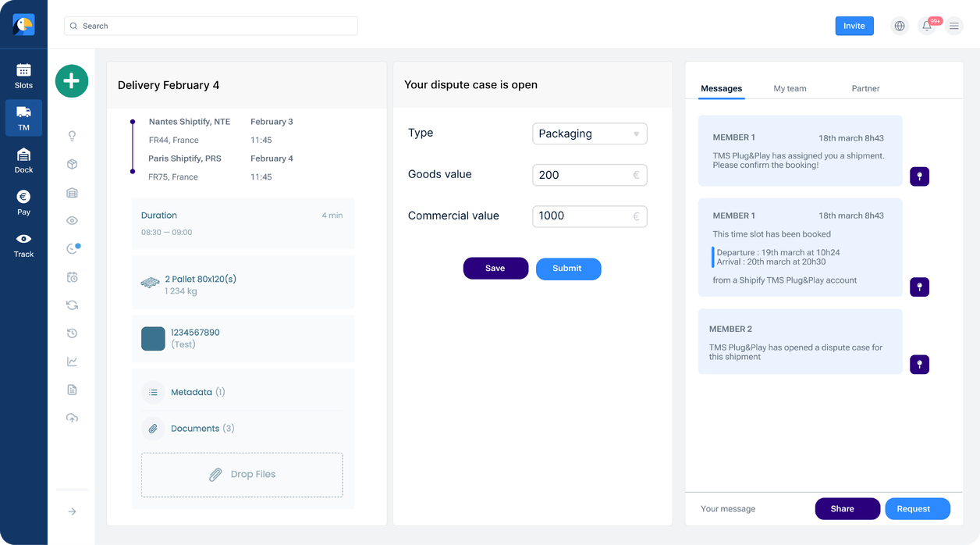Open the Dock warehouse section
980x545 pixels.
pyautogui.click(x=23, y=160)
